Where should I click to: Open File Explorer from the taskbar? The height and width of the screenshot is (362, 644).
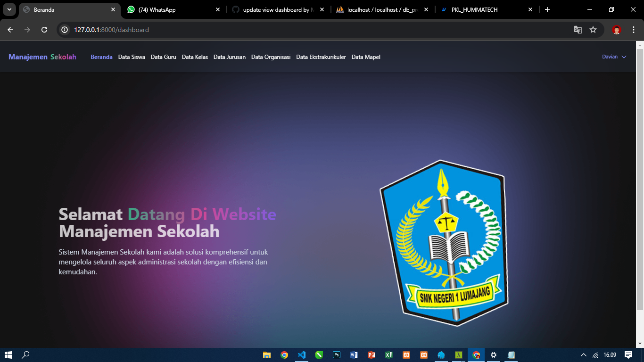pos(267,355)
